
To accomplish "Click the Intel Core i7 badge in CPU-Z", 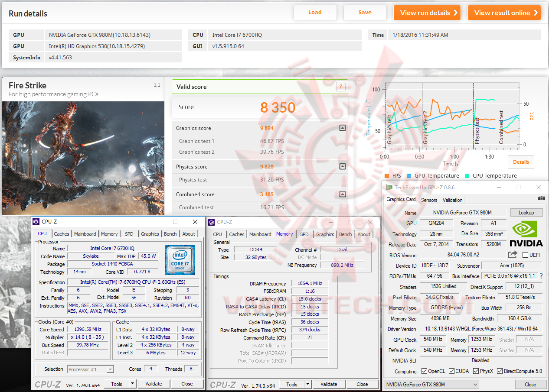I will 180,259.
